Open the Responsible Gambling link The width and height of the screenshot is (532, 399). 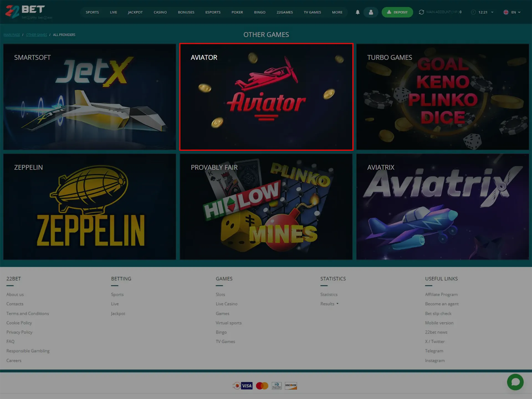click(28, 351)
